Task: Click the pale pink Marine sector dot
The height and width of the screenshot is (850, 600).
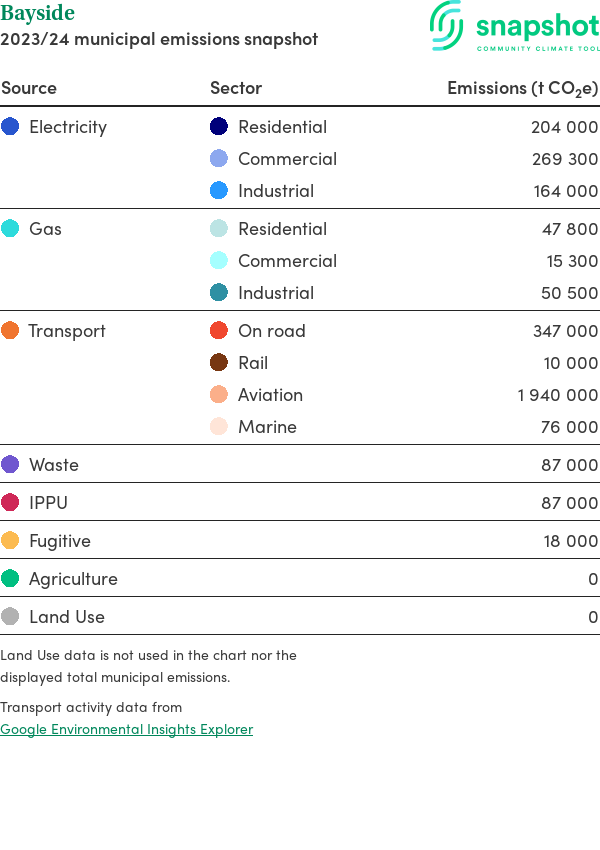Action: pyautogui.click(x=219, y=427)
